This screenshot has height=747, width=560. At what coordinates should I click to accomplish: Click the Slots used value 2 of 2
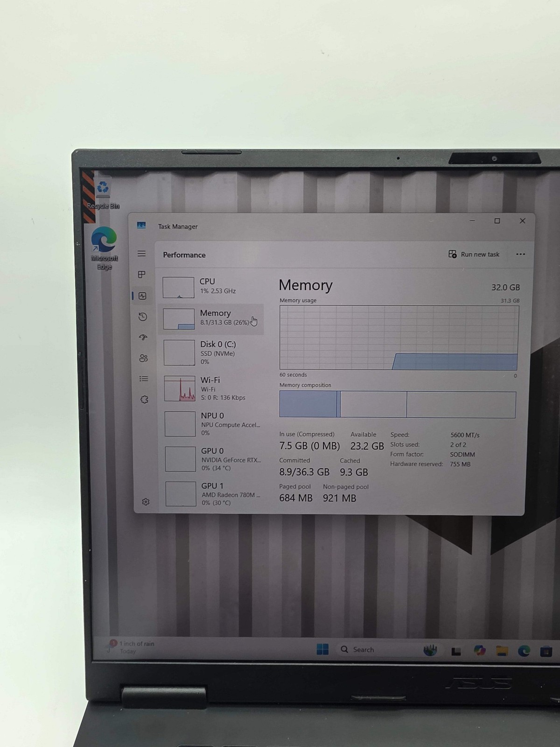(x=458, y=445)
